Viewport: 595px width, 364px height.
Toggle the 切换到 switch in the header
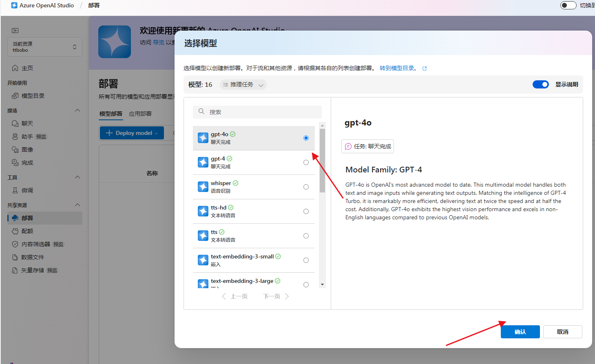point(568,5)
